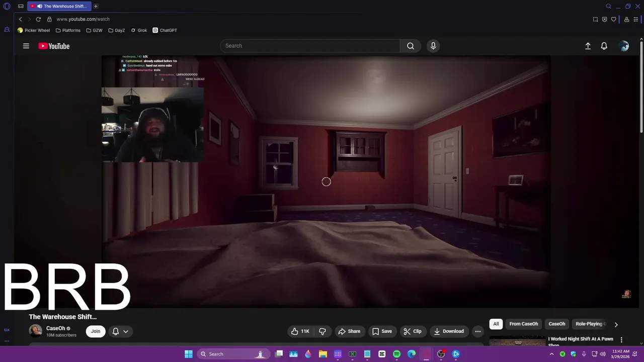
Task: Open the YouTube hamburger guide menu
Action: (x=26, y=46)
